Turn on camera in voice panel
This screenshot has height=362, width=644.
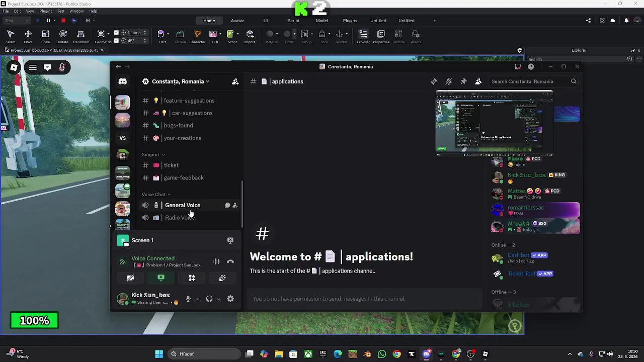130,278
